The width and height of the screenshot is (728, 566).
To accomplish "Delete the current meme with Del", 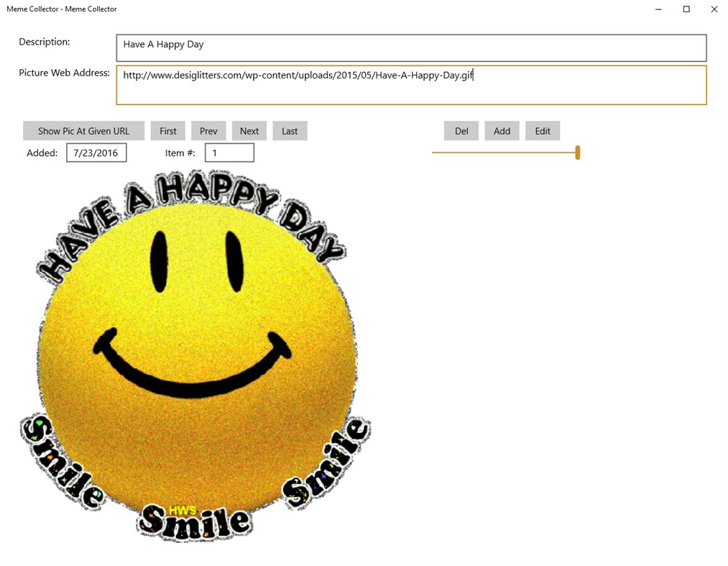I will 461,130.
